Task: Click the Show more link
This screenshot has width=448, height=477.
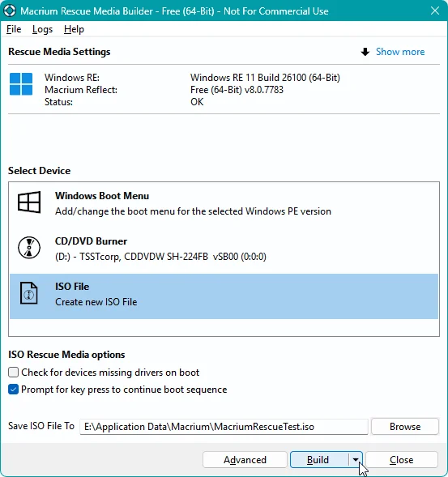Action: (400, 52)
